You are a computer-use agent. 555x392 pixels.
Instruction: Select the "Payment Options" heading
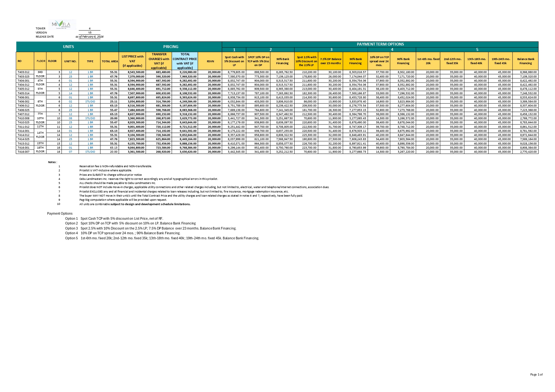coord(60,214)
